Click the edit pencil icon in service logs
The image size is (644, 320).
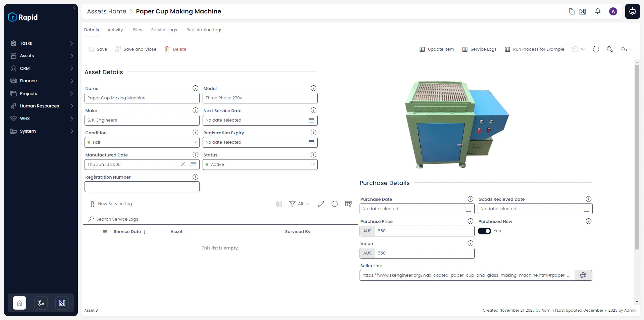(321, 204)
